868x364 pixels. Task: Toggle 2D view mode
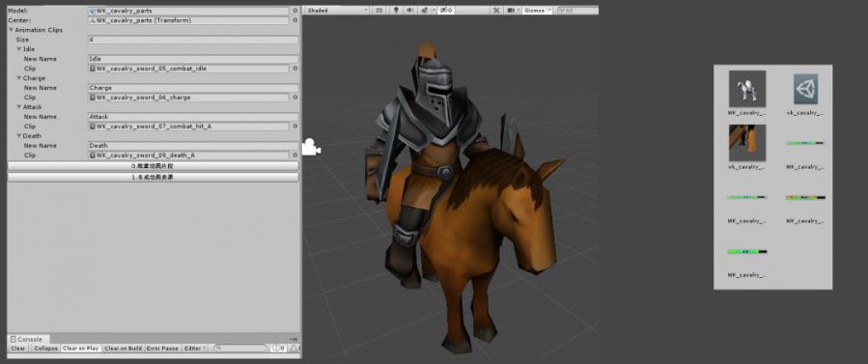379,10
